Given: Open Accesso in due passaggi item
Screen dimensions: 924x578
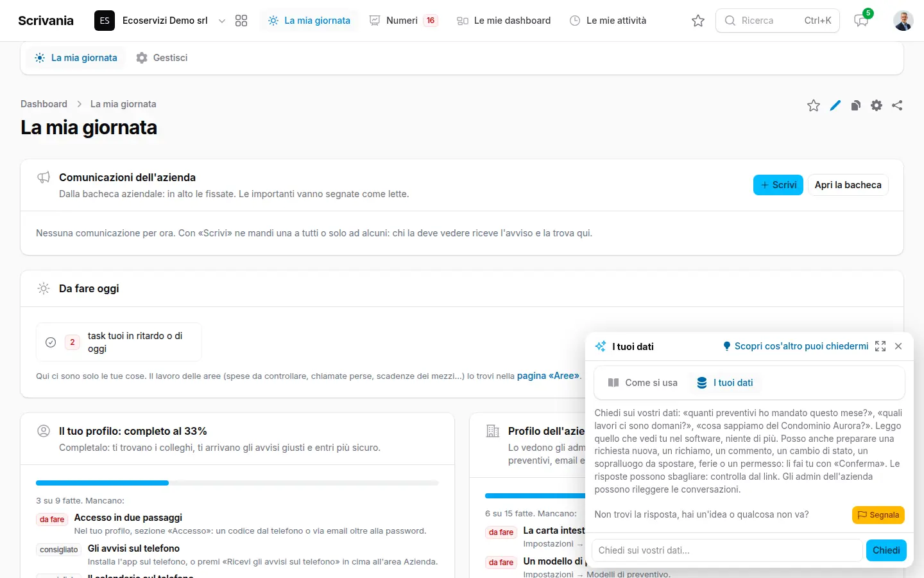Looking at the screenshot, I should [128, 518].
